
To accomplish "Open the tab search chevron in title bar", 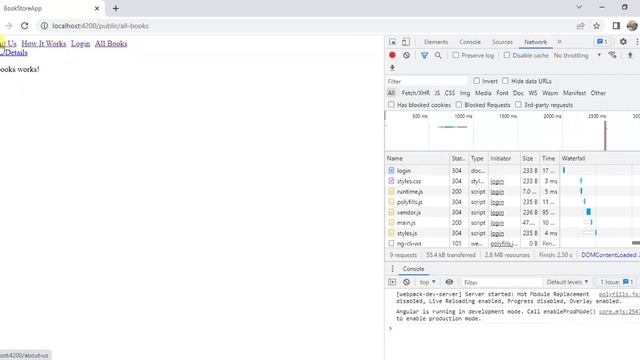I will coord(579,7).
